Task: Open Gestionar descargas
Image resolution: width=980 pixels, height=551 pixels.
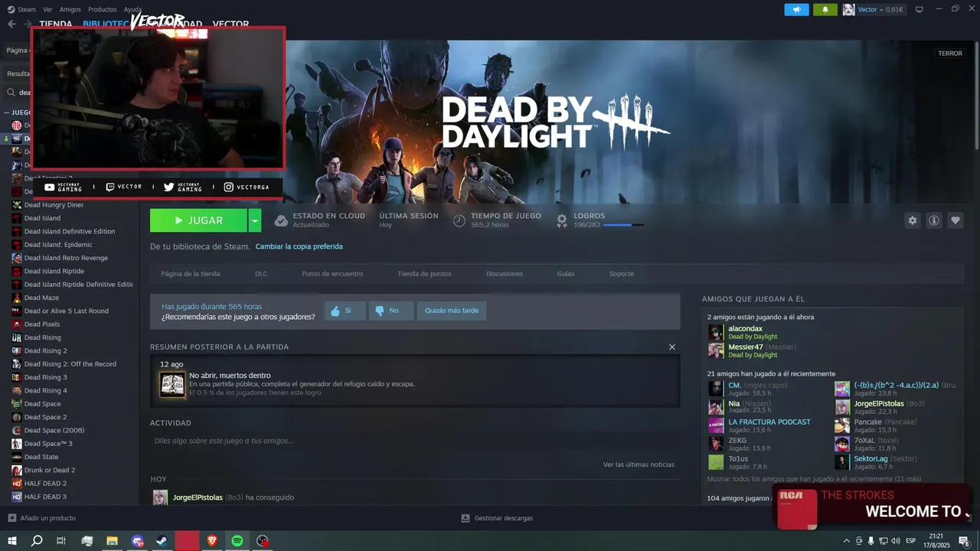Action: click(497, 518)
